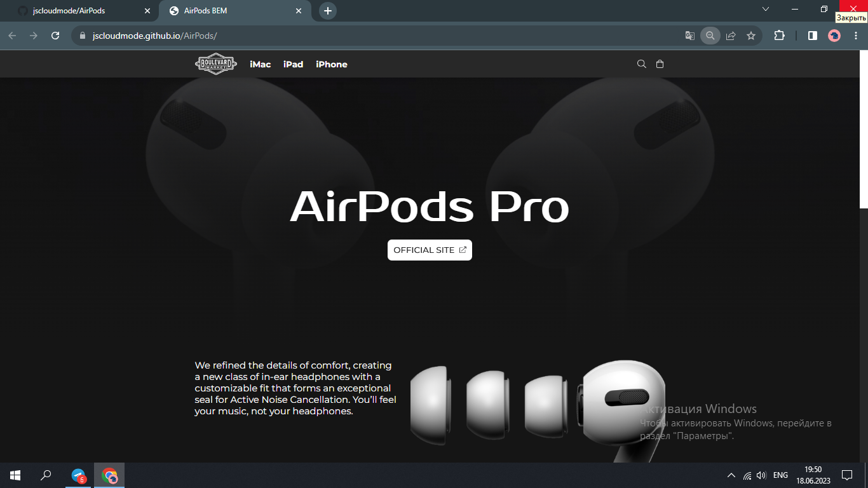Share this page icon
Viewport: 868px width, 488px height.
[731, 36]
